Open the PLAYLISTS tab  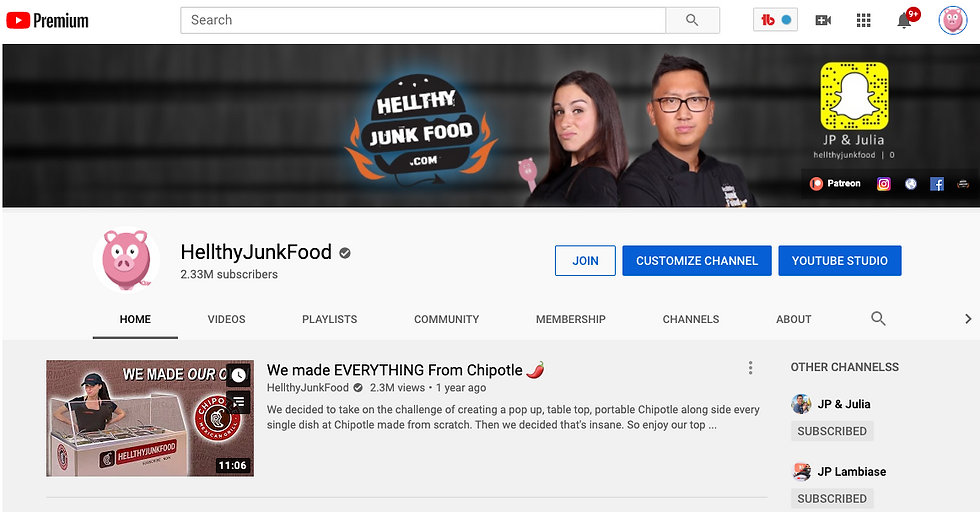[329, 319]
